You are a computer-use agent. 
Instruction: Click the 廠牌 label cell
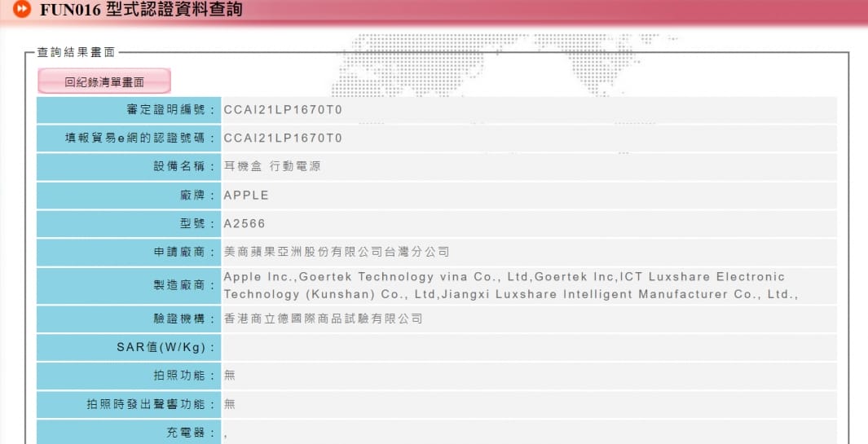(129, 196)
